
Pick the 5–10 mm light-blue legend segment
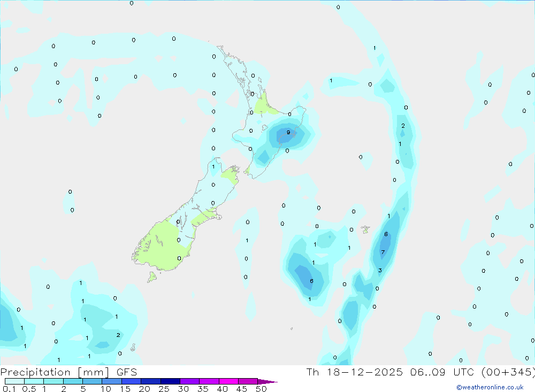pyautogui.click(x=92, y=381)
